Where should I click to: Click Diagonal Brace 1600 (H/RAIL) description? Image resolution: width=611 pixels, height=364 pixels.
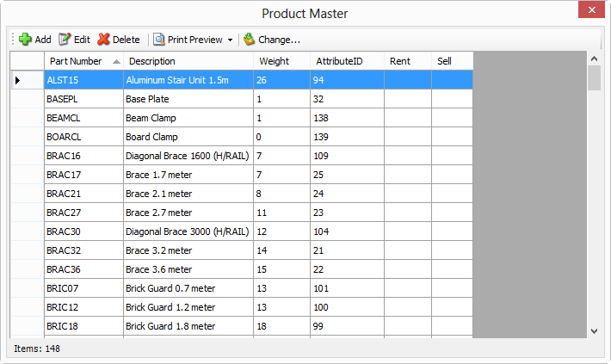pos(188,156)
